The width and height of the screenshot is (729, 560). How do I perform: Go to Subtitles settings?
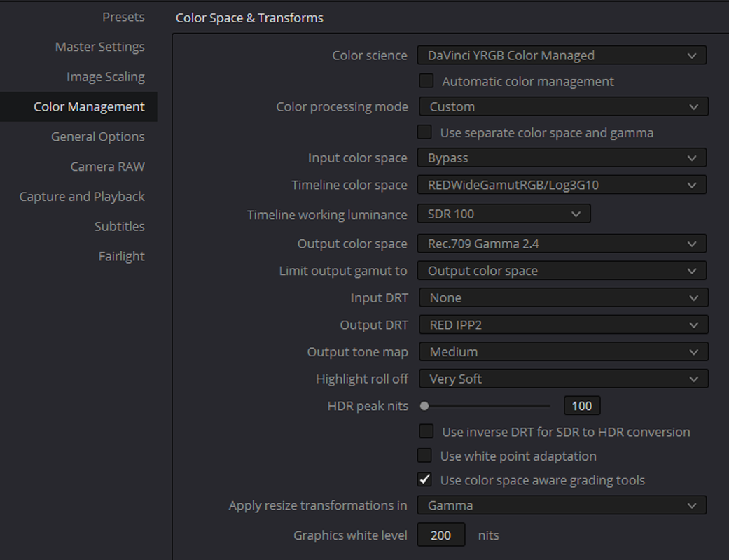pyautogui.click(x=120, y=226)
